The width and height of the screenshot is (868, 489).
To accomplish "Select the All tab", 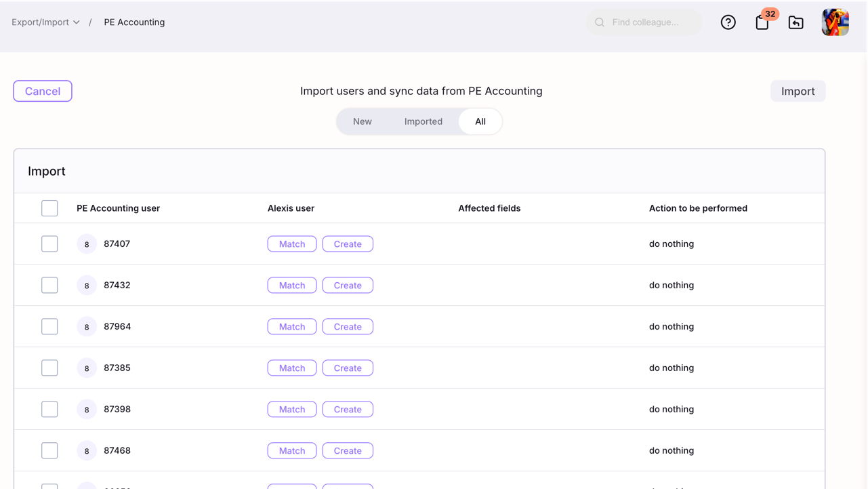I will coord(480,121).
